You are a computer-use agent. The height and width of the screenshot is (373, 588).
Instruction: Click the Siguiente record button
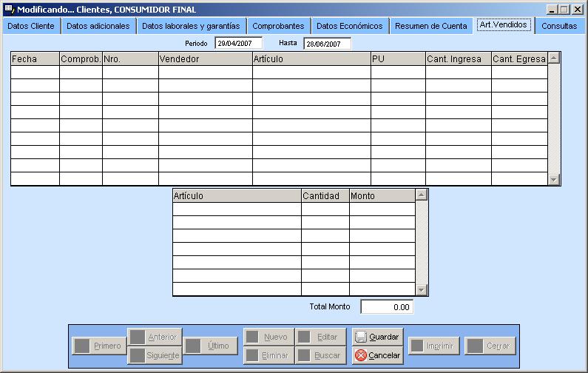tap(154, 355)
